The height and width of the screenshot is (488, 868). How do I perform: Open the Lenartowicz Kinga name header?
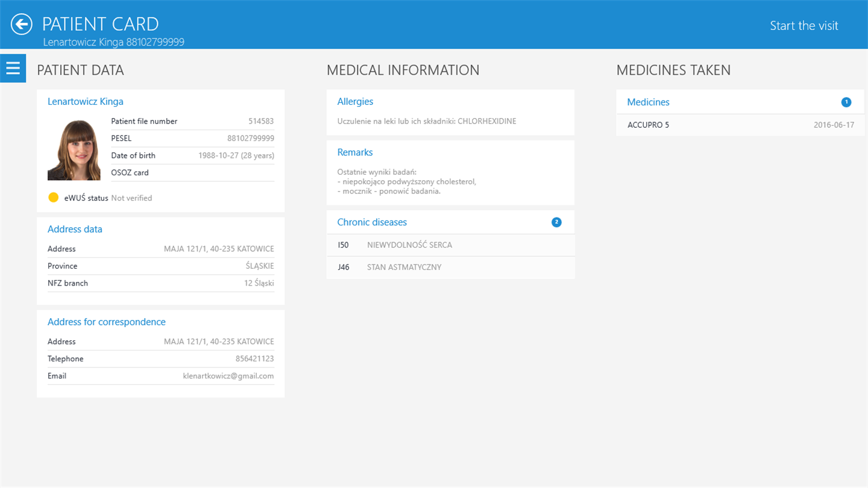[x=86, y=102]
